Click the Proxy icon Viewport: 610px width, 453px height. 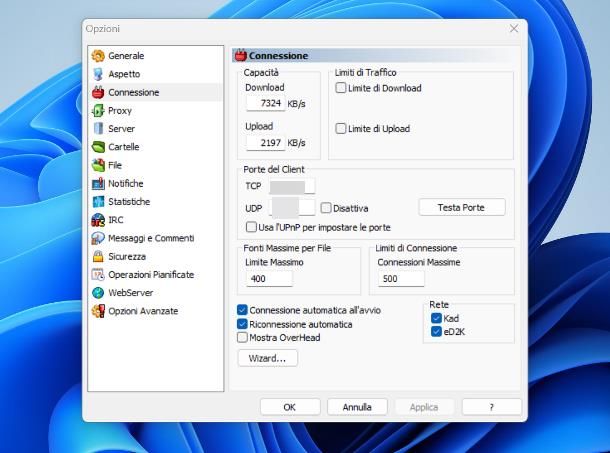98,111
